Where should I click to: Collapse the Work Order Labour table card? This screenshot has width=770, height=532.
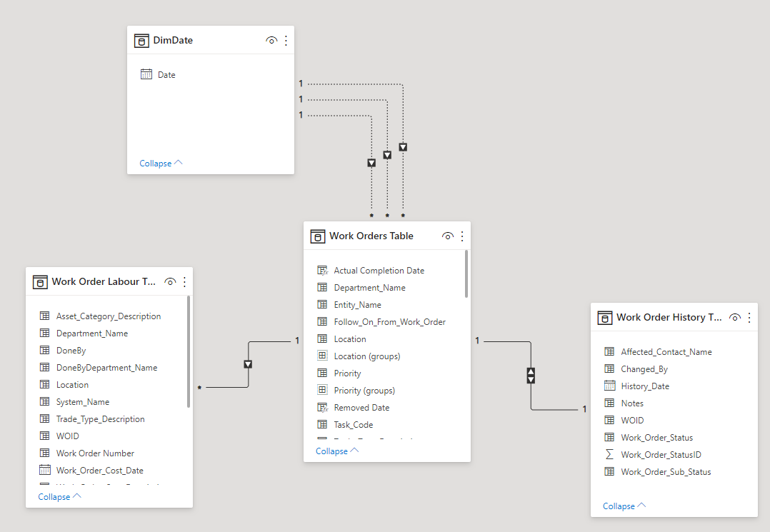coord(59,497)
